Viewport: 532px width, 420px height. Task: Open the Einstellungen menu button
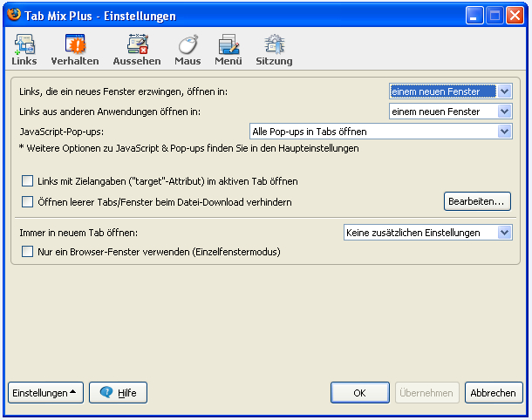45,392
